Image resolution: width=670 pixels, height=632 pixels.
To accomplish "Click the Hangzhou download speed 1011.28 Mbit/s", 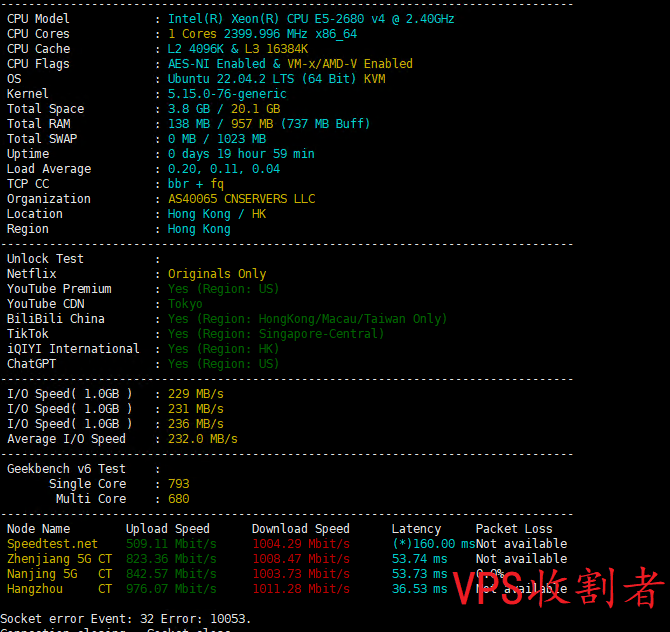I will pos(300,589).
